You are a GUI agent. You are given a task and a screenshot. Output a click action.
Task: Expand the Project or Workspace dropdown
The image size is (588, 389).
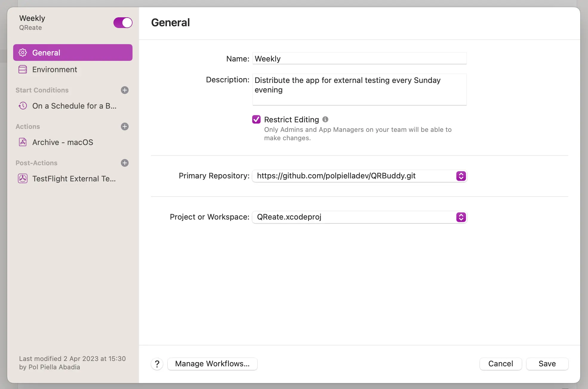tap(461, 216)
